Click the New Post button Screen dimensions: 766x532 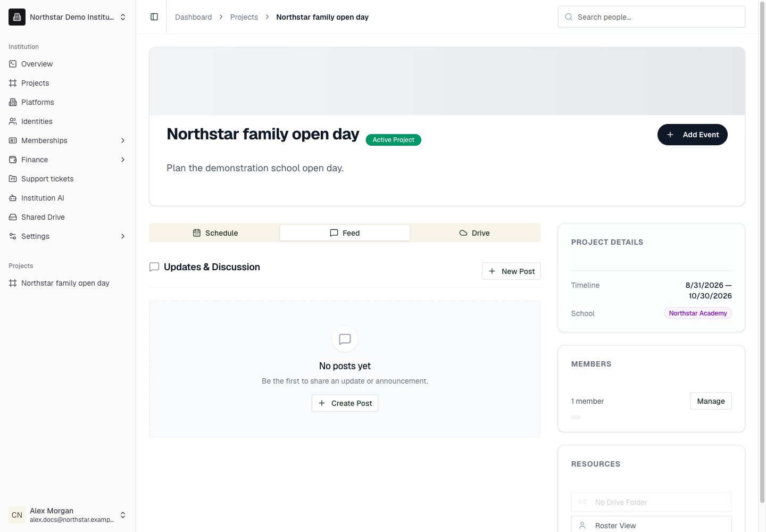coord(511,271)
